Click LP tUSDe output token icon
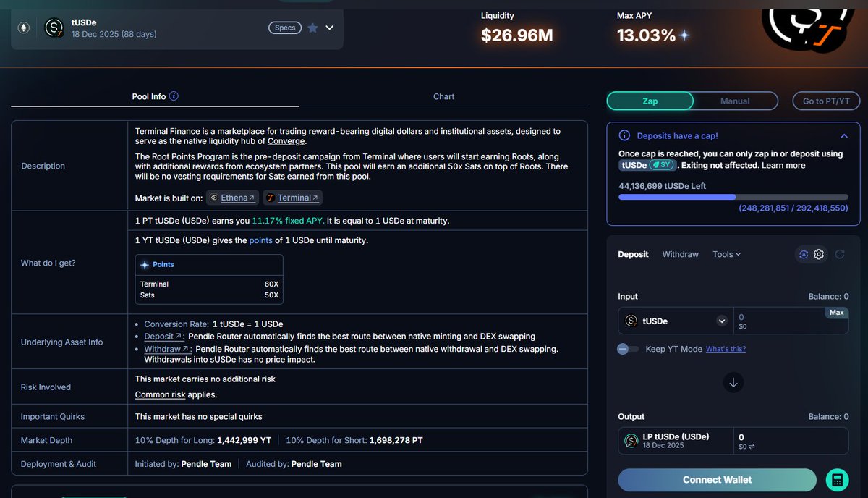Viewport: 868px width, 498px height. pyautogui.click(x=632, y=441)
